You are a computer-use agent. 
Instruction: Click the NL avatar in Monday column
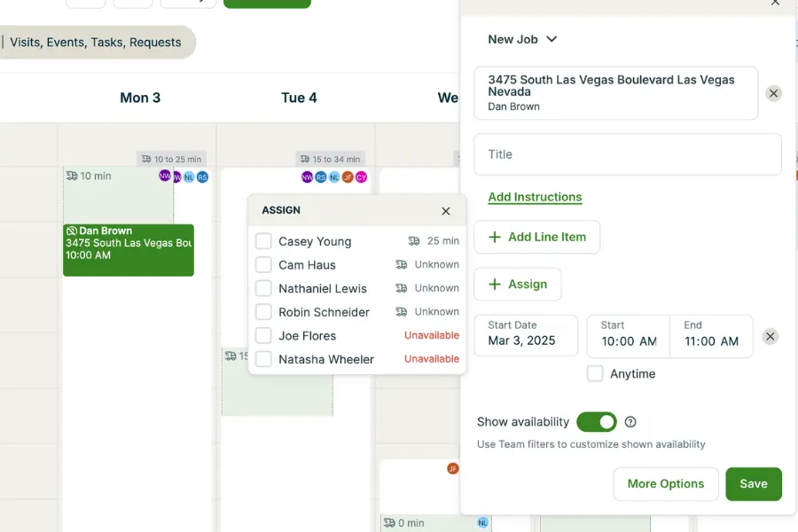189,177
